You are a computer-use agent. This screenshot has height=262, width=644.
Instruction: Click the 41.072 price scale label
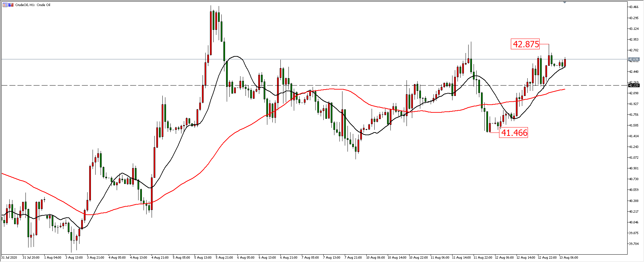pyautogui.click(x=634, y=157)
